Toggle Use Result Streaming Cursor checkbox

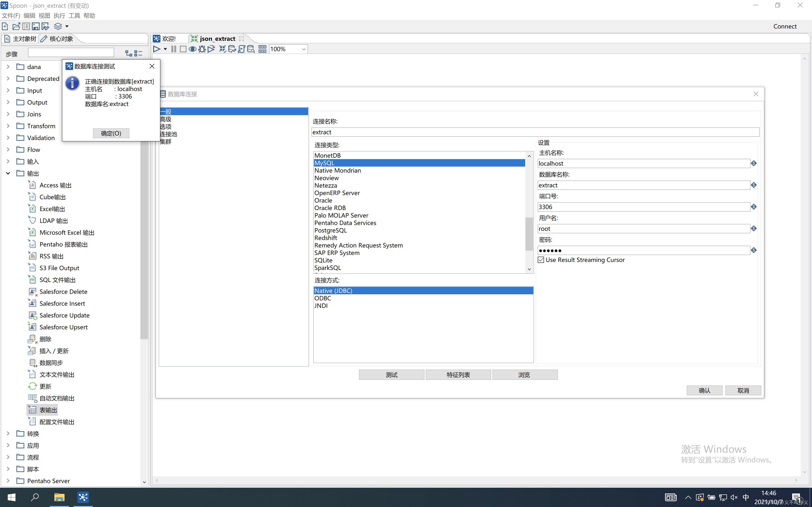(x=541, y=260)
